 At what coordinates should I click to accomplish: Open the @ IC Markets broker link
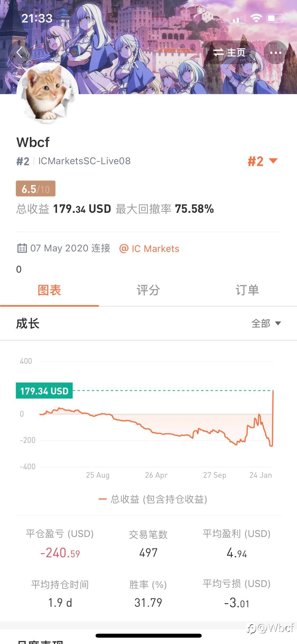coord(149,249)
